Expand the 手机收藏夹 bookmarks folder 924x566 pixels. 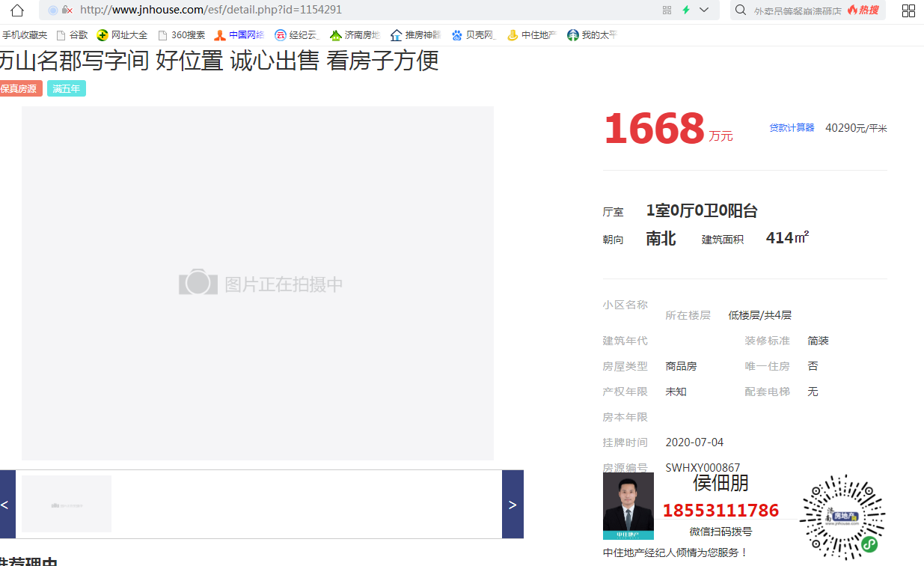click(x=25, y=34)
